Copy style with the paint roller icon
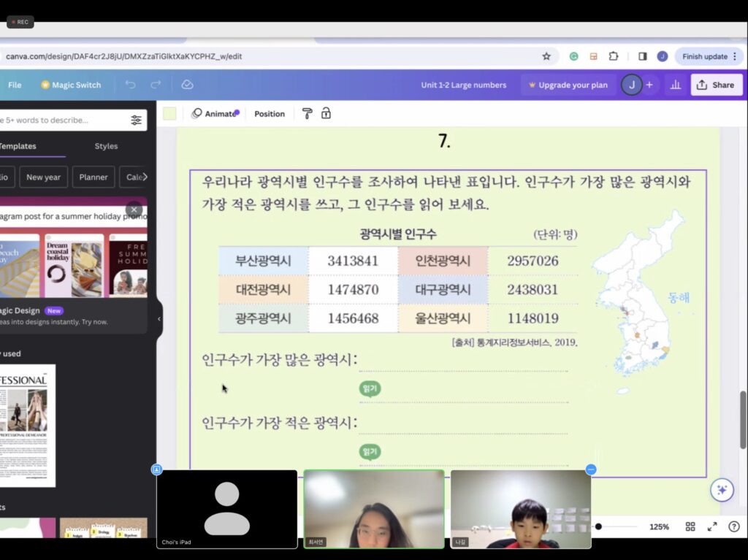Screen dimensions: 748x560 308,113
